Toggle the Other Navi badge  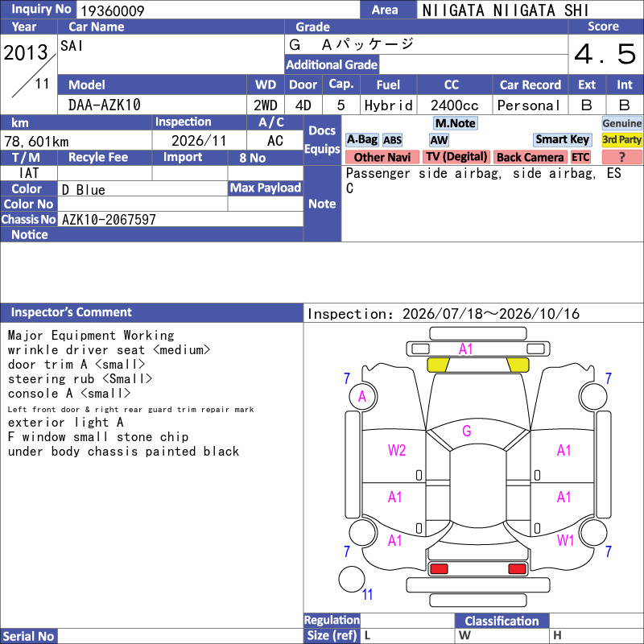tap(382, 157)
